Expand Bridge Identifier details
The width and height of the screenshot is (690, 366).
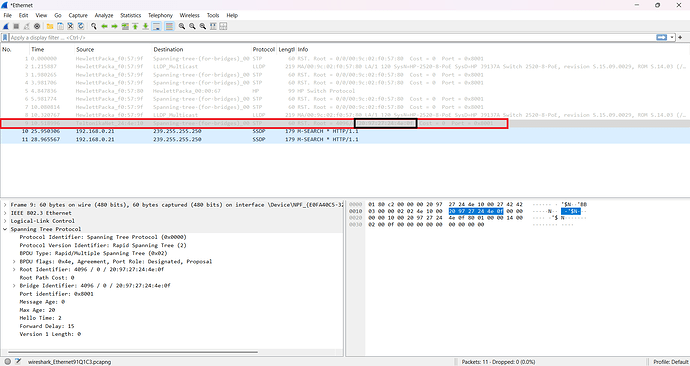[15, 285]
